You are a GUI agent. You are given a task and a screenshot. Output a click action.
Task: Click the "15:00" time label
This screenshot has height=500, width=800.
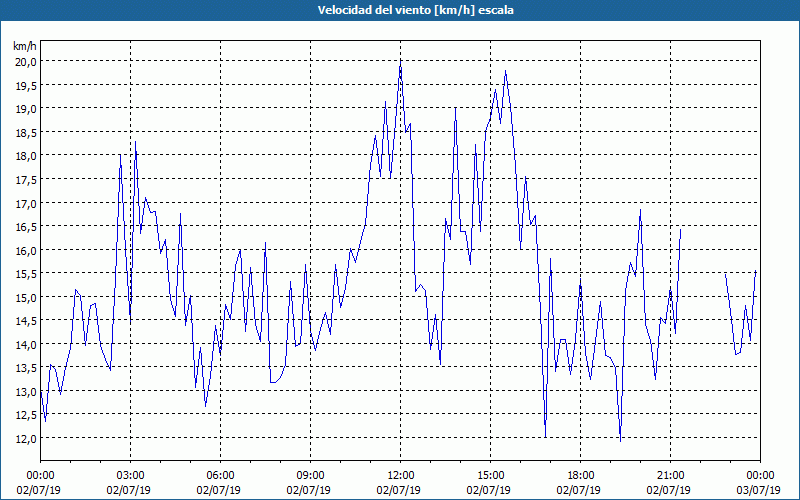[490, 476]
